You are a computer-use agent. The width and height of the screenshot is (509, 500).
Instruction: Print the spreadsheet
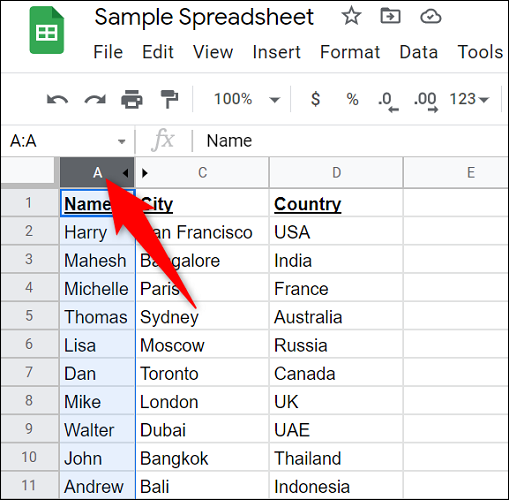click(132, 99)
